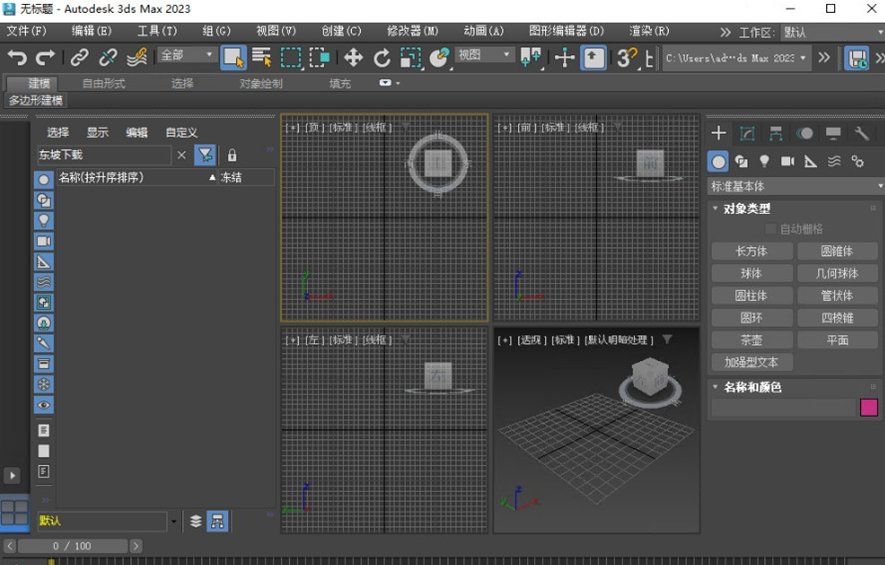This screenshot has width=885, height=565.
Task: Toggle display of geometry in explorer
Action: pyautogui.click(x=43, y=180)
